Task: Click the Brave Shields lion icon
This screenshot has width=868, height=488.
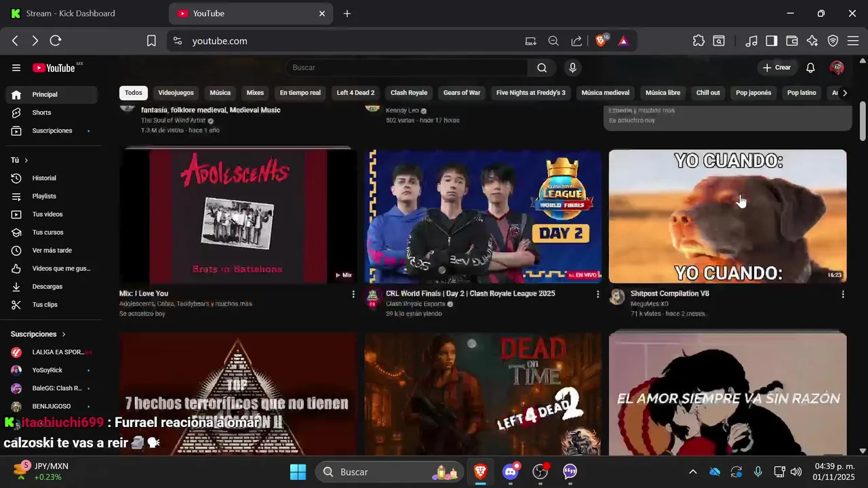Action: (601, 41)
